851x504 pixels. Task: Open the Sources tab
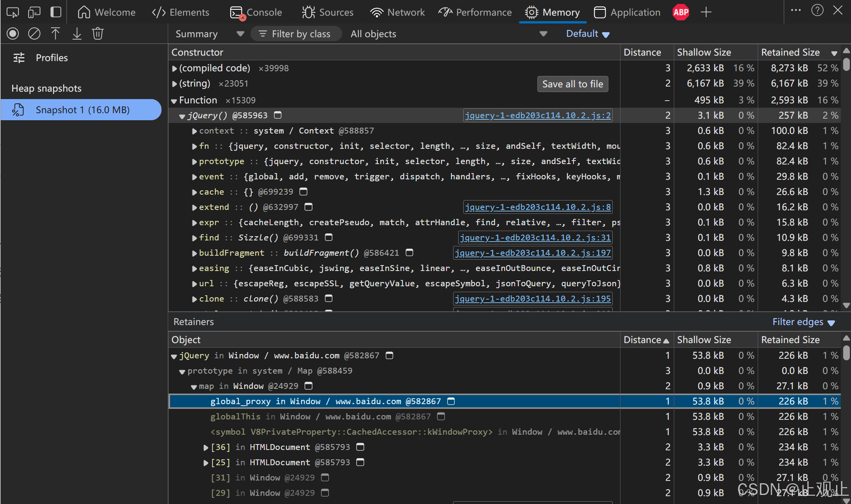tap(328, 12)
